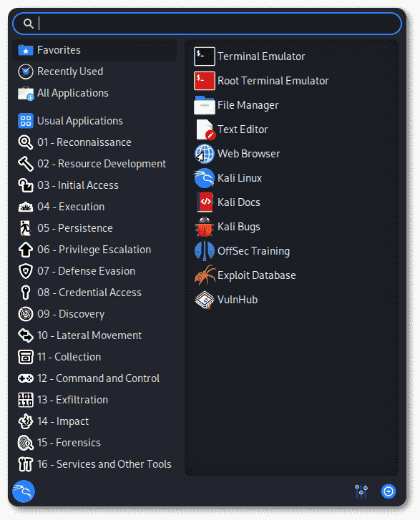The height and width of the screenshot is (520, 420).
Task: Click the Recently Used clock icon
Action: click(x=26, y=72)
